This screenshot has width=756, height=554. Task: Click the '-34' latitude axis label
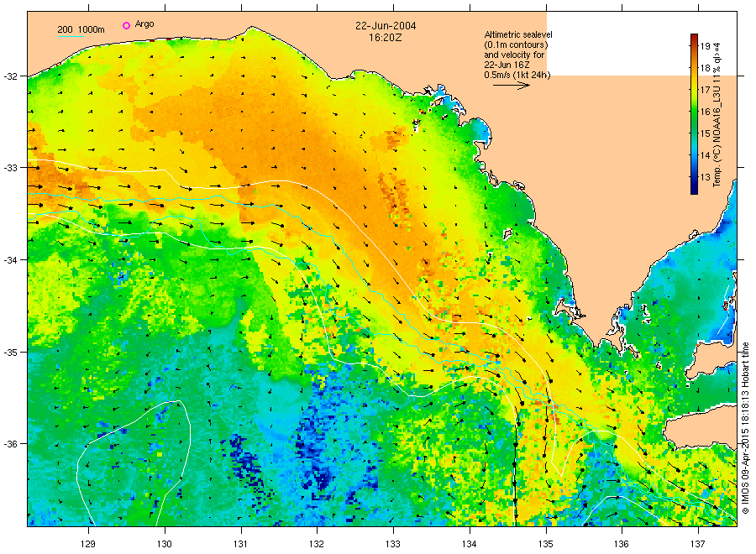[x=11, y=259]
